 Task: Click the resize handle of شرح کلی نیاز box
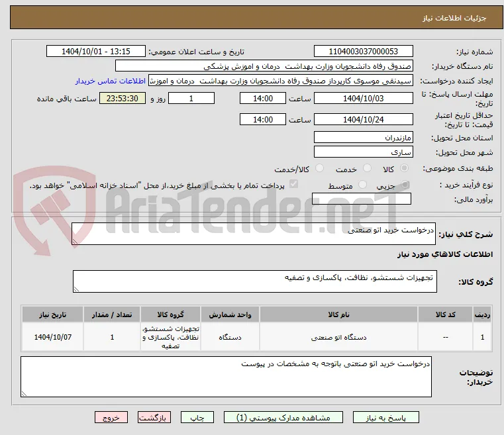(75, 242)
